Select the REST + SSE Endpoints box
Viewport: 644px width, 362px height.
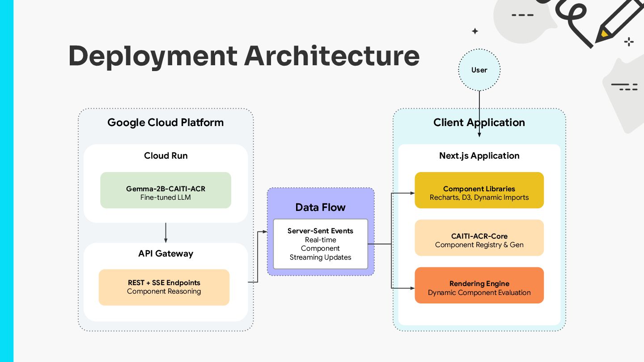tap(164, 287)
